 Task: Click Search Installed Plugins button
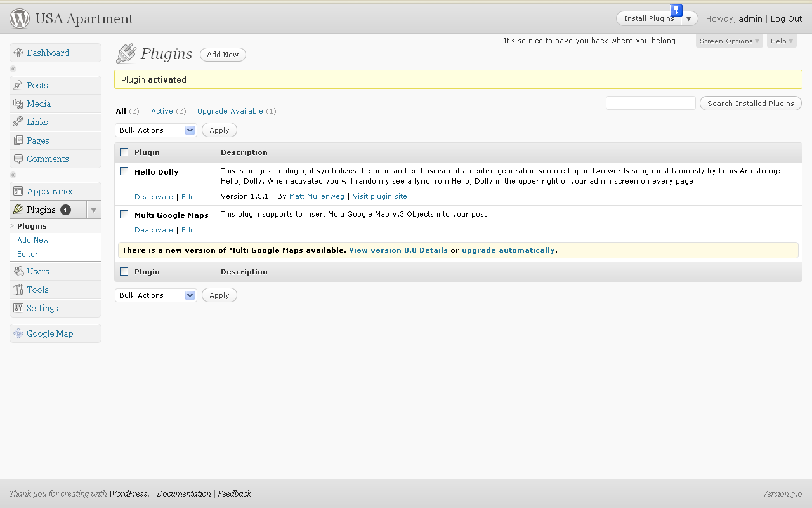[x=750, y=104]
